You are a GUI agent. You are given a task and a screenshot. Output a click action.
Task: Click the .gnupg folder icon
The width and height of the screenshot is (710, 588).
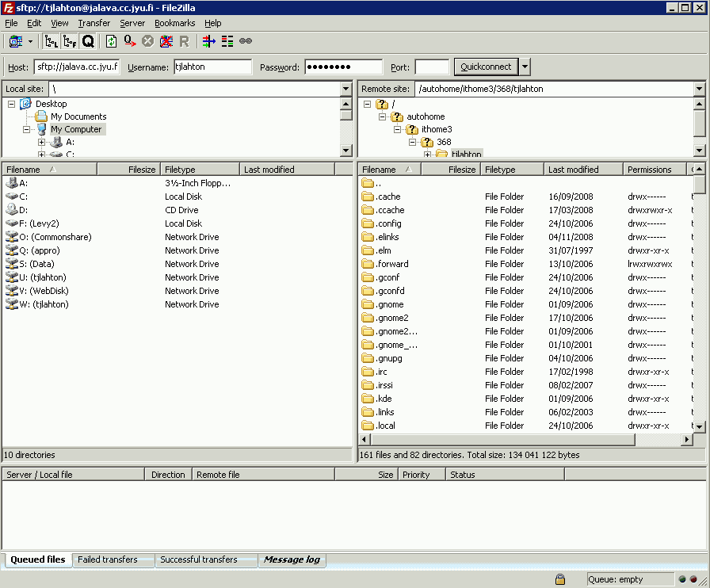pos(368,358)
